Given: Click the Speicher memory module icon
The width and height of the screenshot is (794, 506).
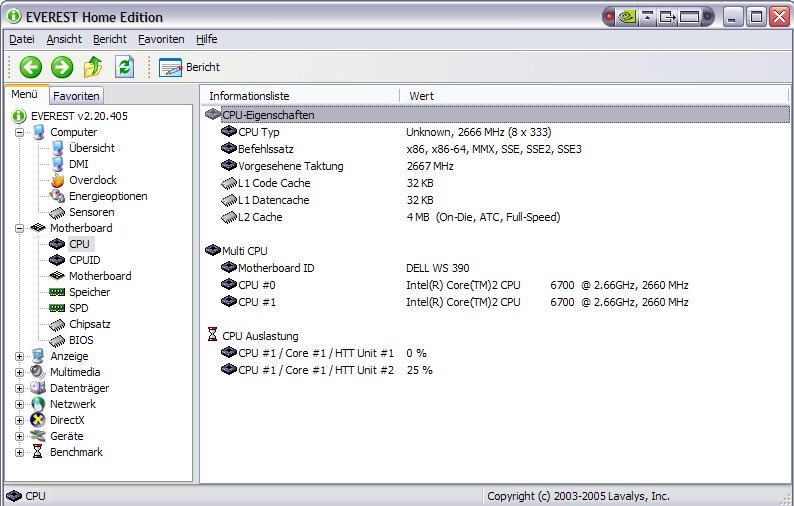Looking at the screenshot, I should click(x=57, y=292).
